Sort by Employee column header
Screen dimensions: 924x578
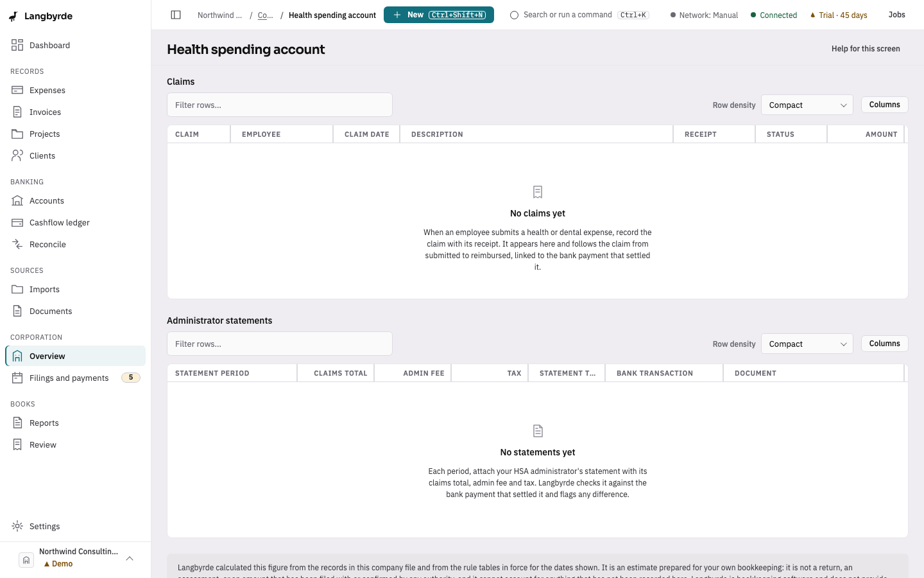click(282, 134)
